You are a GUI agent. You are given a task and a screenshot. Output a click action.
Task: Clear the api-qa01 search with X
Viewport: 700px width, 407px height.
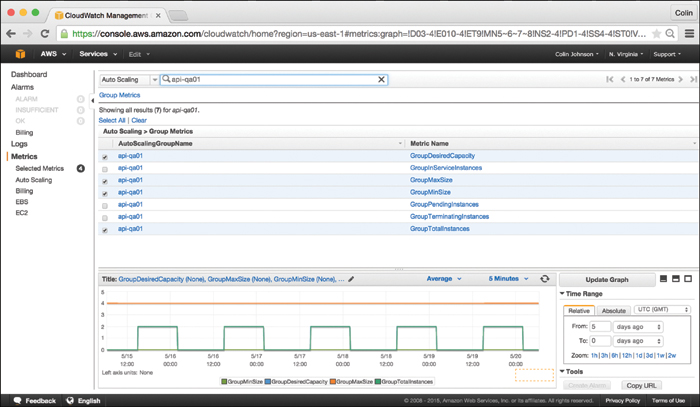[x=381, y=79]
